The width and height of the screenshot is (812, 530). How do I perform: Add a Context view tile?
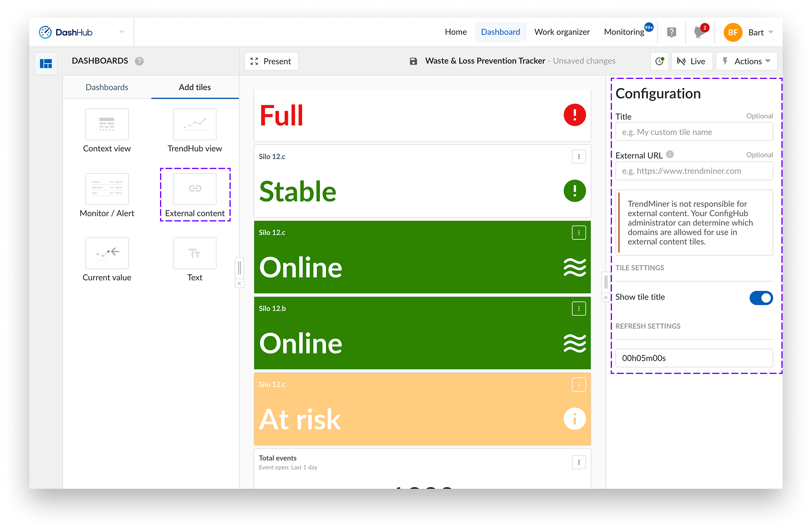coord(107,124)
